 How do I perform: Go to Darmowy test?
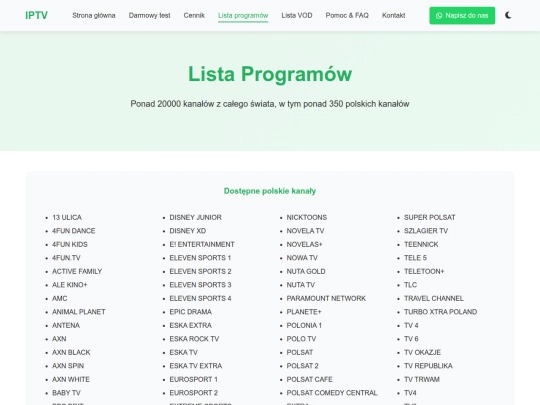pyautogui.click(x=149, y=15)
